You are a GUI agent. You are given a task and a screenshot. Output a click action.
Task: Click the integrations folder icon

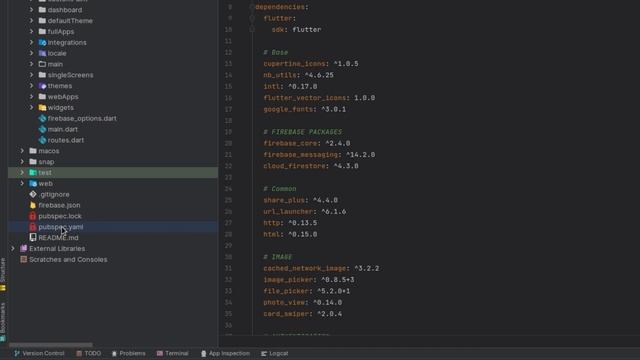(42, 42)
